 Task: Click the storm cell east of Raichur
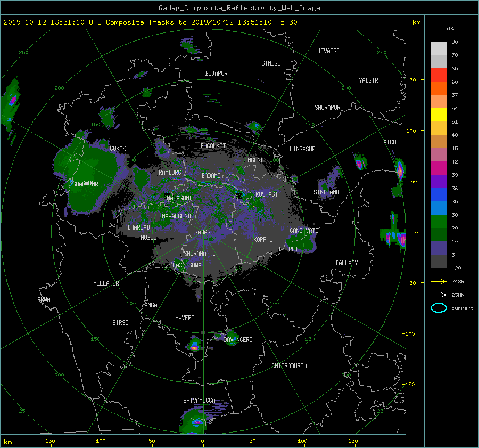pyautogui.click(x=400, y=169)
